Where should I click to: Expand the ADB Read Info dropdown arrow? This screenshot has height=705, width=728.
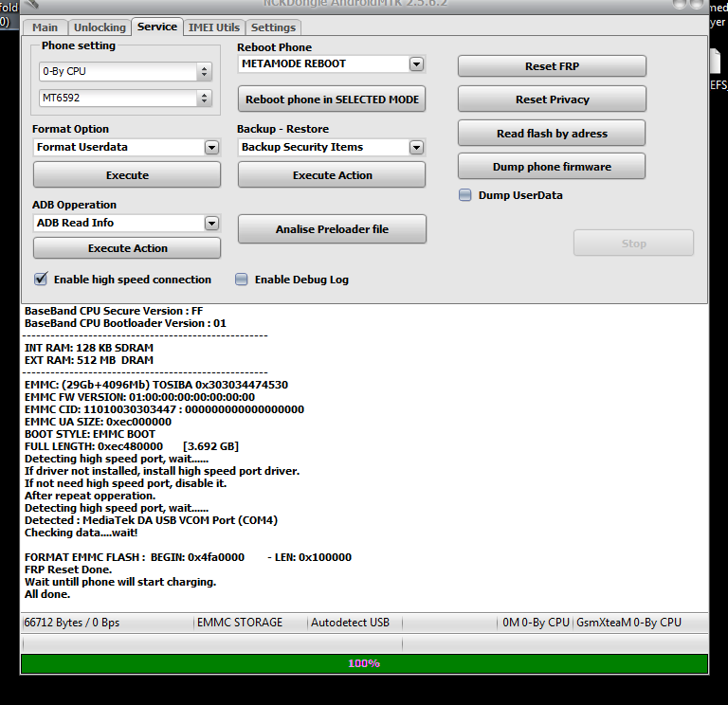211,224
